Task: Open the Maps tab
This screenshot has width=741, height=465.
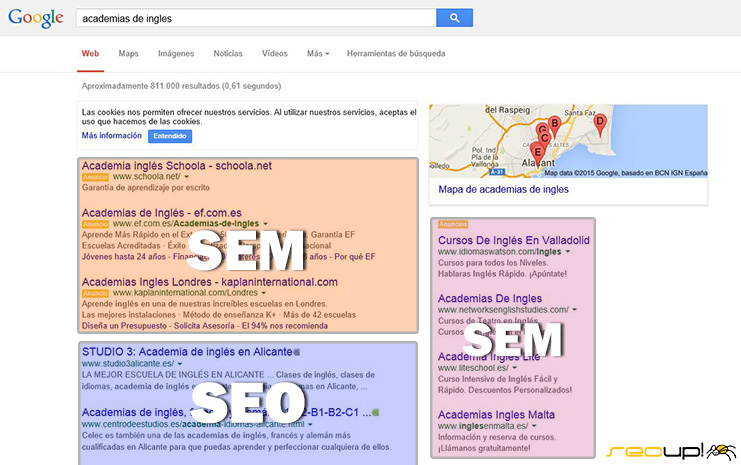Action: (128, 53)
